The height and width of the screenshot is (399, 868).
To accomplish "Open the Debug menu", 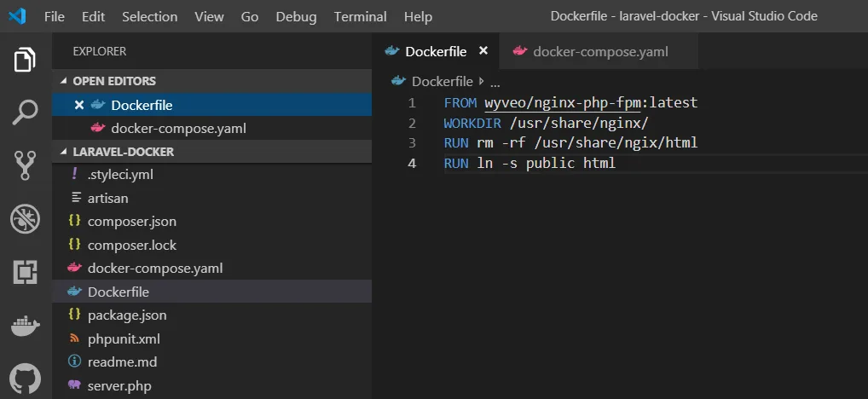I will tap(296, 16).
